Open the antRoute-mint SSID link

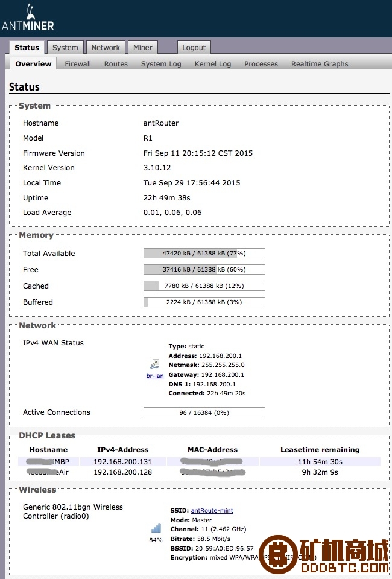212,510
